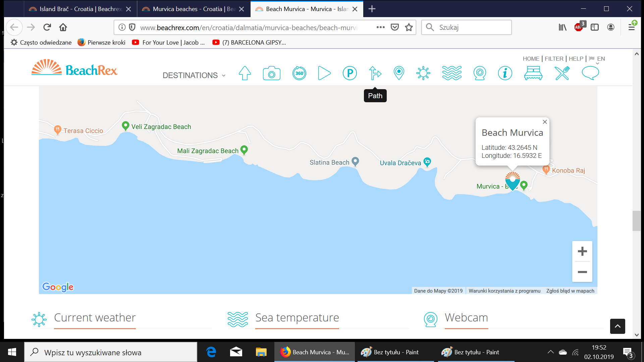Image resolution: width=644 pixels, height=362 pixels.
Task: Open the restaurants fork and knife icon
Action: coord(562,73)
